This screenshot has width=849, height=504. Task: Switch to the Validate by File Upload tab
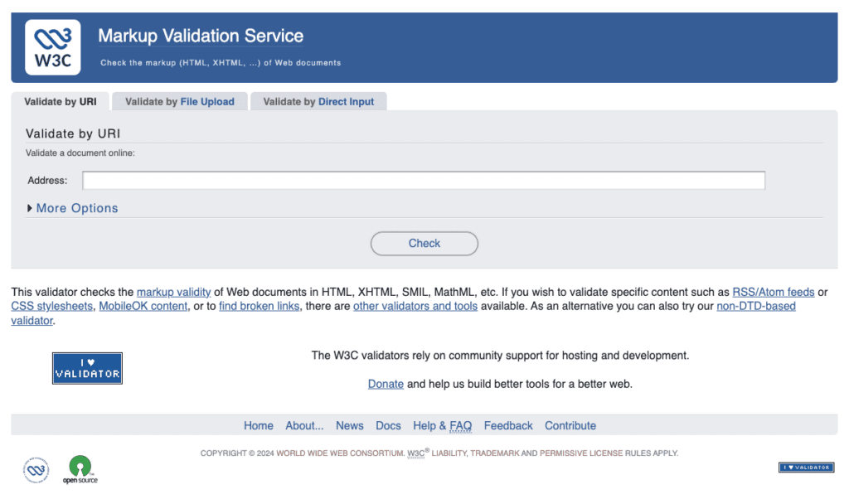179,101
